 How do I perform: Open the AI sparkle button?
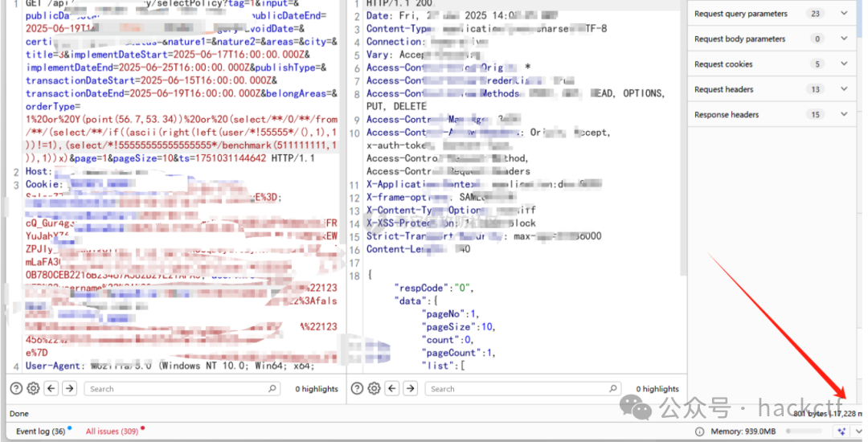[x=842, y=432]
